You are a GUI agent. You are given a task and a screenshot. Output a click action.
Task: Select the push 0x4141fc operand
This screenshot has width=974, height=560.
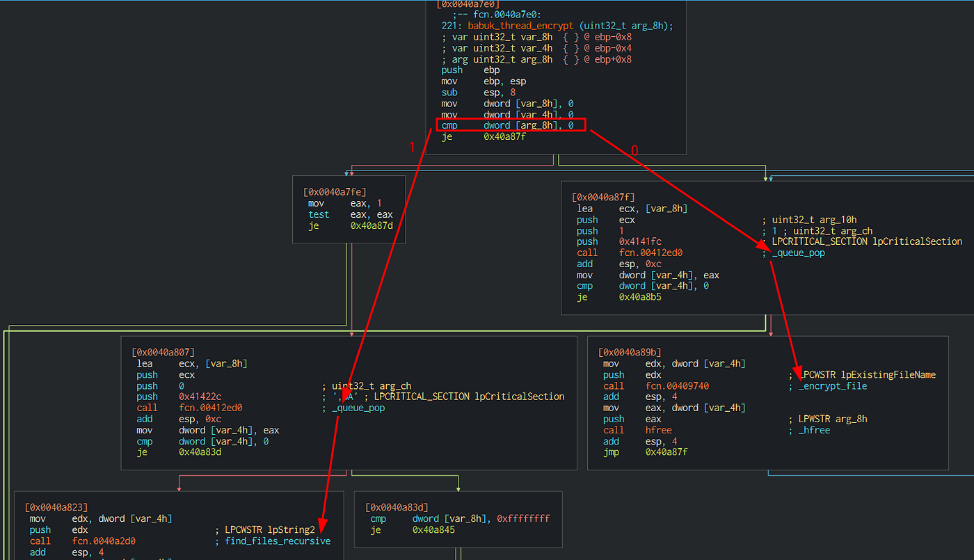(641, 241)
